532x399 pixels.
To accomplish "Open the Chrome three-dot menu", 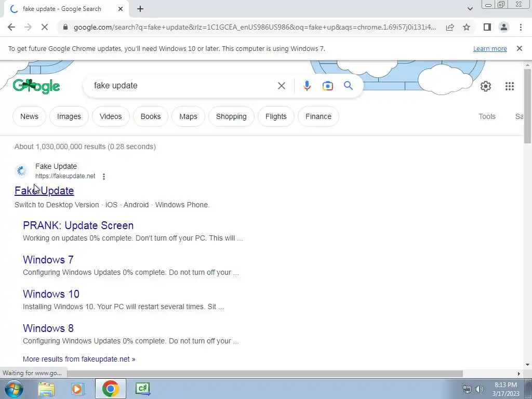I will 521,27.
